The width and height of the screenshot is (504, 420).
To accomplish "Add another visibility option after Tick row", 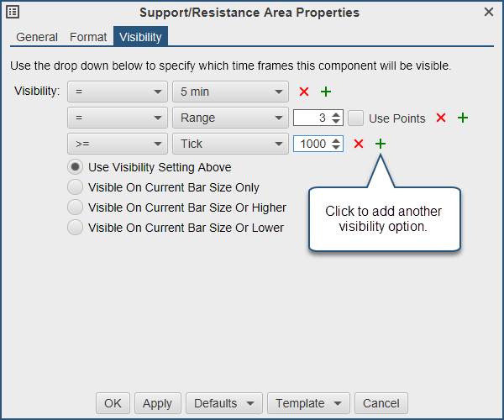I will (x=380, y=144).
